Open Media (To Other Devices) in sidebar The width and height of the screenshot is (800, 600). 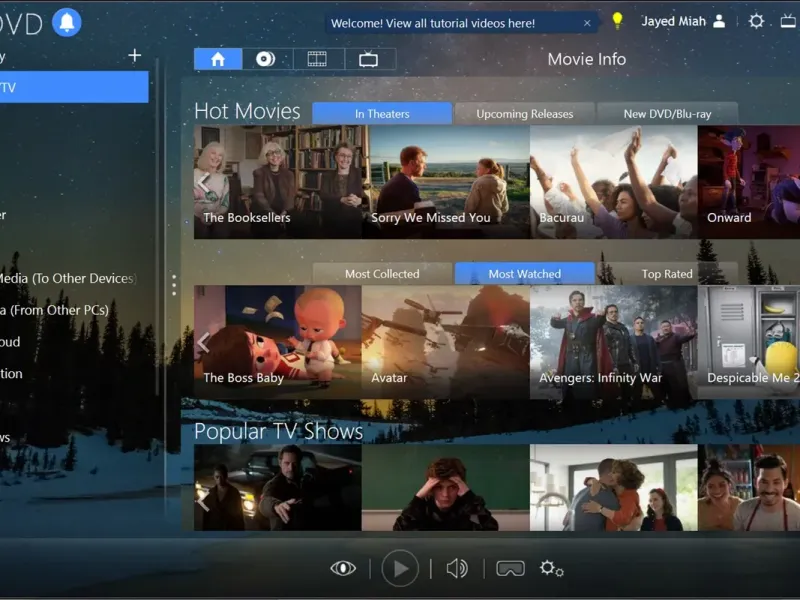[68, 279]
